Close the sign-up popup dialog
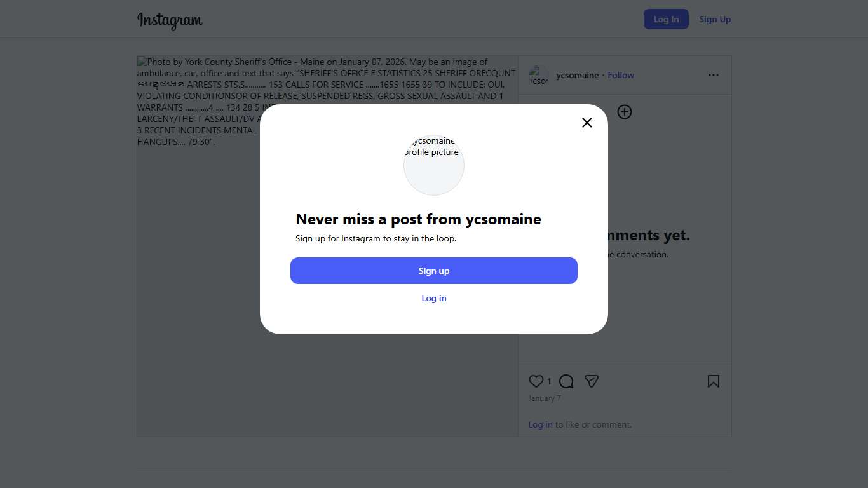 [587, 123]
